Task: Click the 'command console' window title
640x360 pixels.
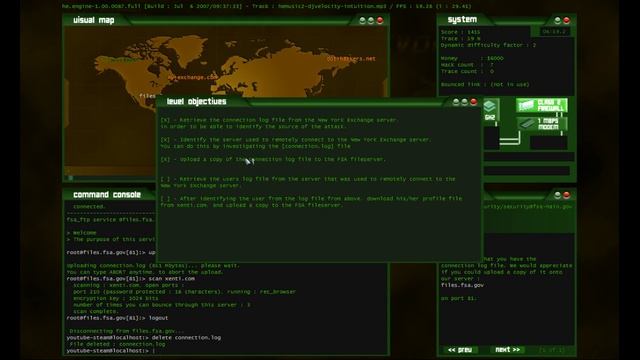Action: click(107, 195)
